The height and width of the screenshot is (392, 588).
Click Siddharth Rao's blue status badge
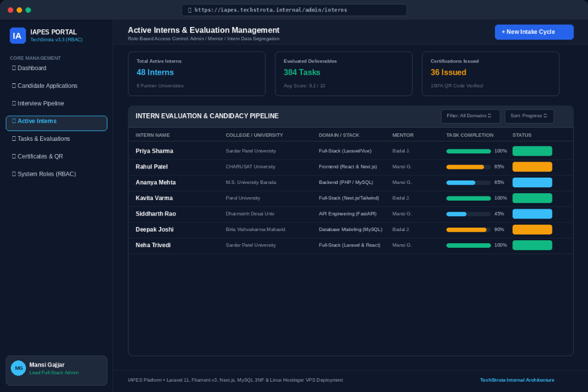532,214
